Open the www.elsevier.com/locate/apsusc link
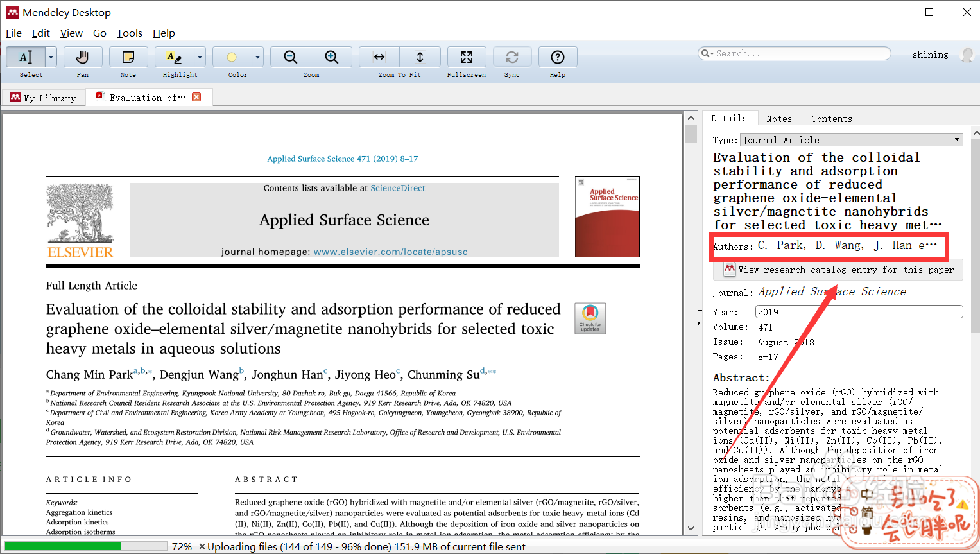This screenshot has height=554, width=980. pyautogui.click(x=390, y=252)
